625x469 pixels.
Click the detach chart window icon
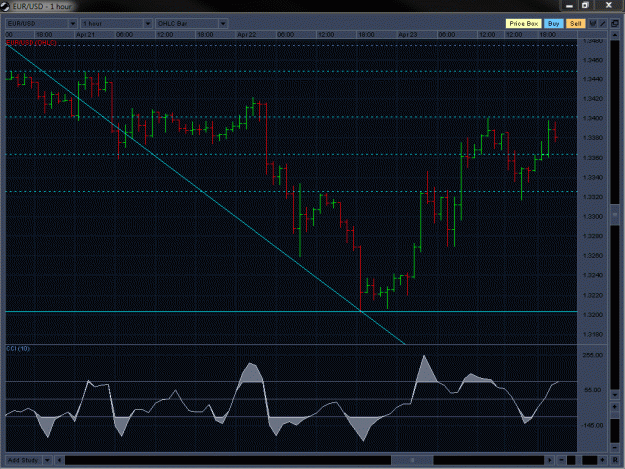615,24
